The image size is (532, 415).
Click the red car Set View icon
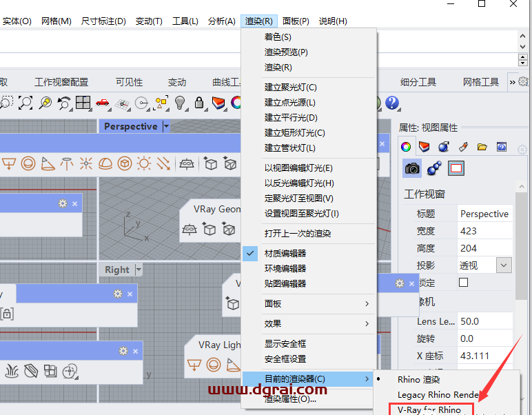coord(103,103)
